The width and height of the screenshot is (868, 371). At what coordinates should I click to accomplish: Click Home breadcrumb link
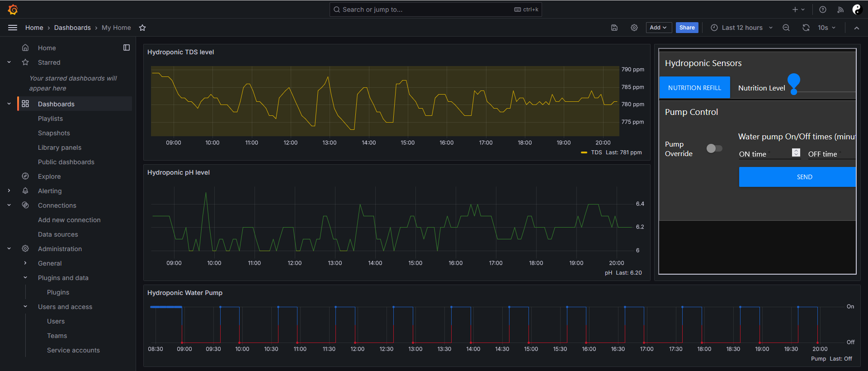pyautogui.click(x=34, y=28)
